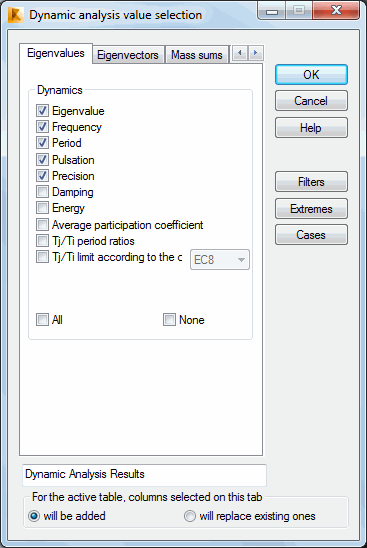Click the Cases button
This screenshot has width=367, height=548.
point(311,235)
